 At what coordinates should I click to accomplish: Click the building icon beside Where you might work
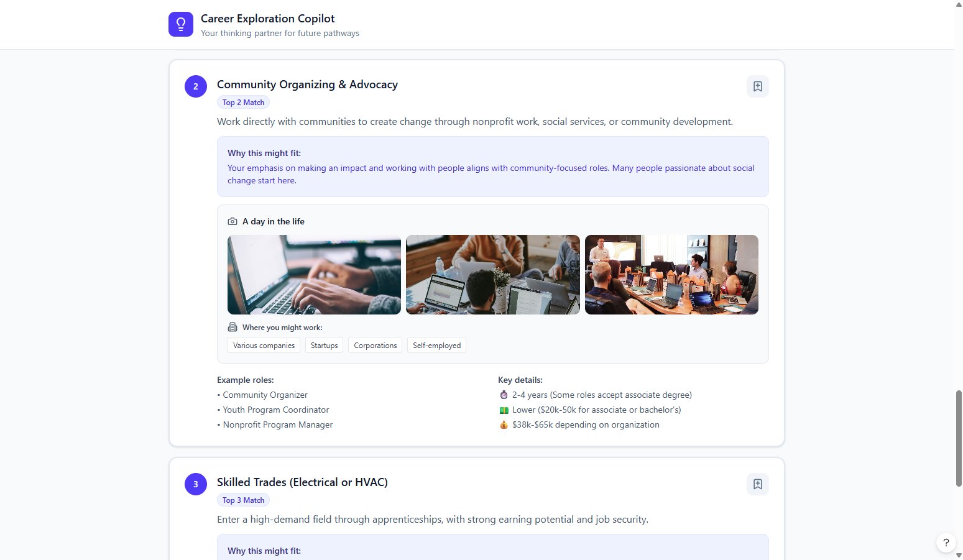233,327
